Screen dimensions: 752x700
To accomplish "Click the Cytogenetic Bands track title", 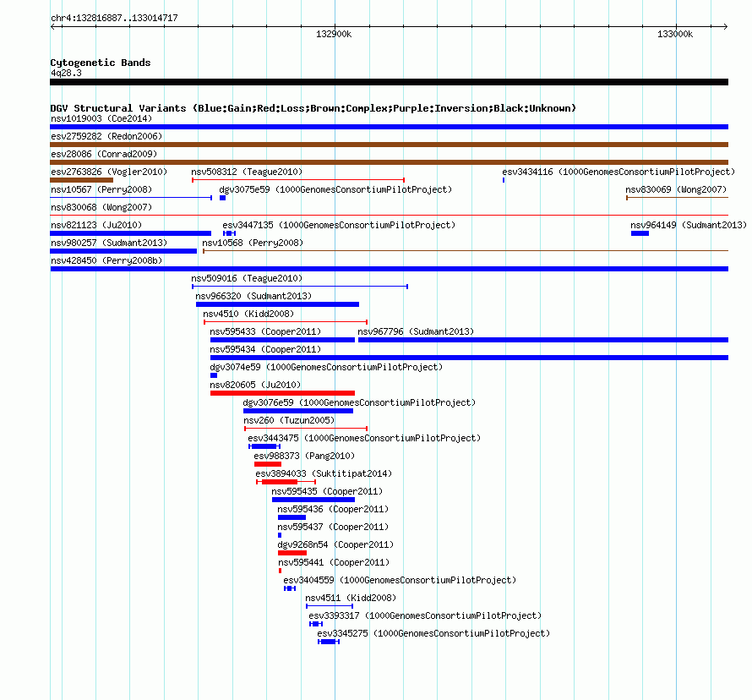I will tap(101, 63).
